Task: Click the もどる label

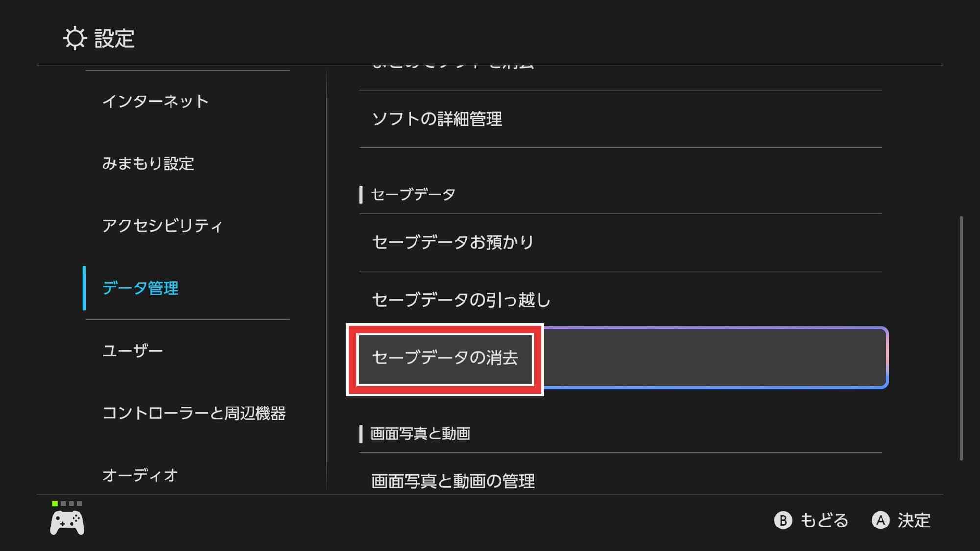Action: [824, 520]
